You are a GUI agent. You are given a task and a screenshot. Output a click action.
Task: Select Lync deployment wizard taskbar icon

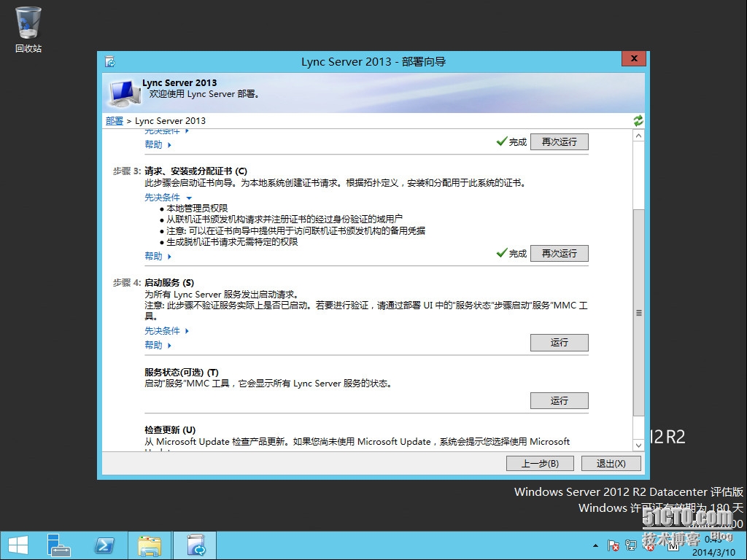click(x=196, y=545)
